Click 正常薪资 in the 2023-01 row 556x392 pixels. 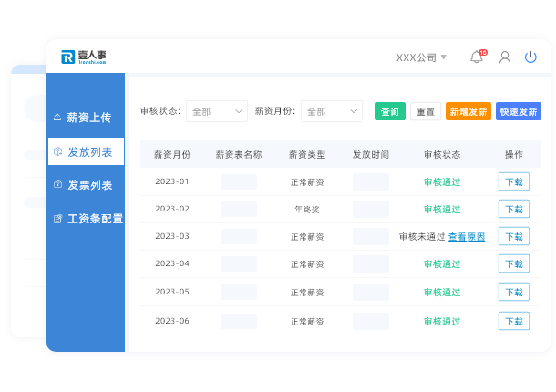[307, 182]
